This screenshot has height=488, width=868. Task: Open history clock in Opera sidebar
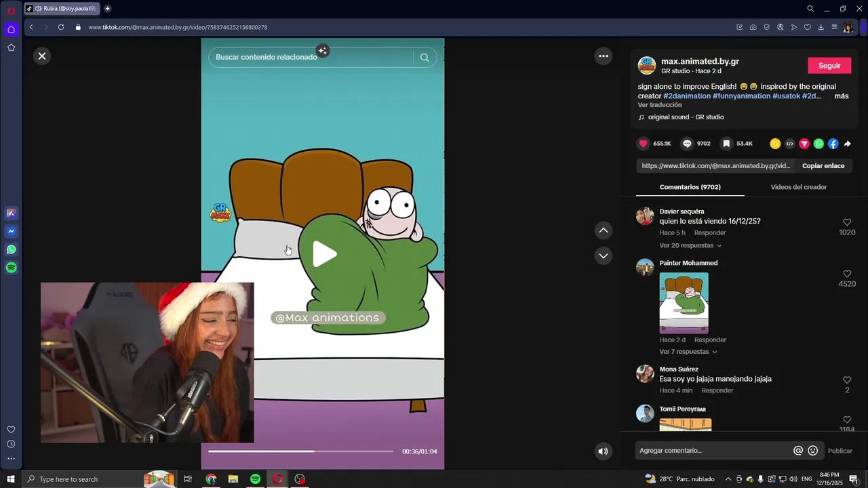(11, 444)
